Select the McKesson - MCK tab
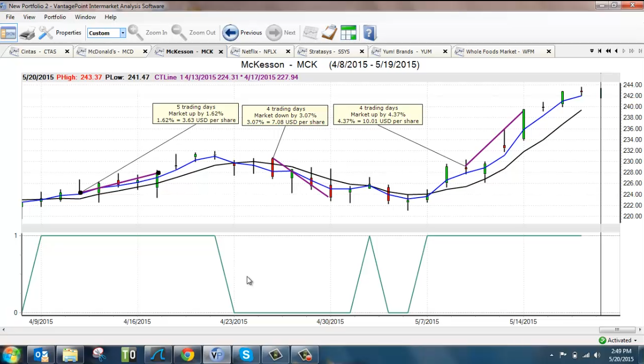Screen dimensions: 644x364 tap(190, 51)
